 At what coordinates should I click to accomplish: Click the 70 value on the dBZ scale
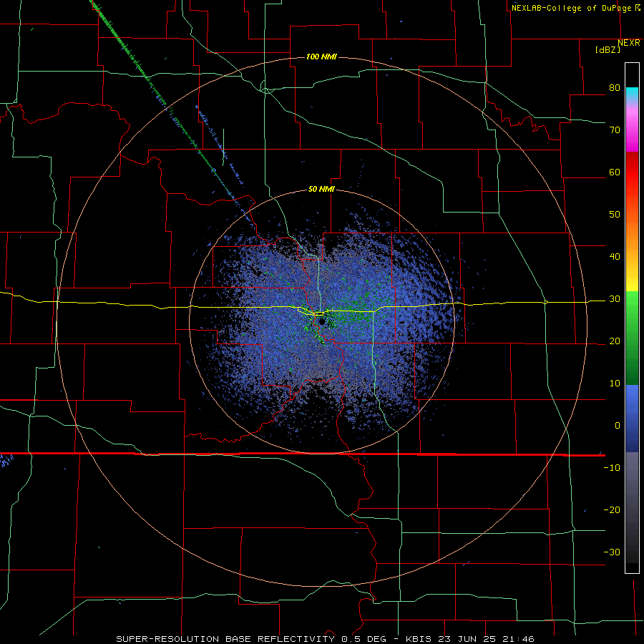[615, 130]
